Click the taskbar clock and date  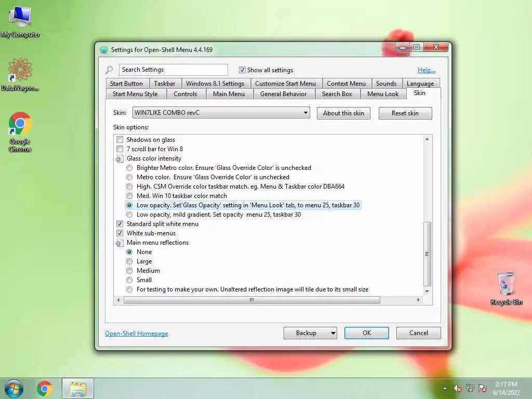(506, 389)
